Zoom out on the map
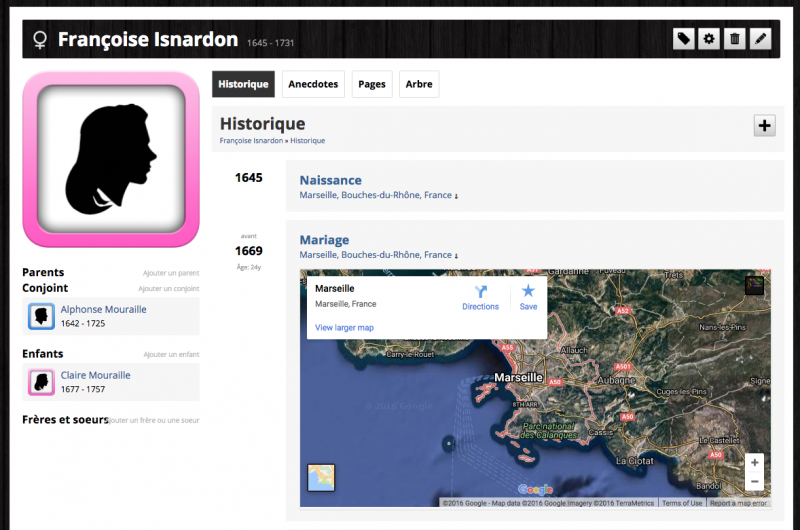This screenshot has height=530, width=800. [x=755, y=482]
